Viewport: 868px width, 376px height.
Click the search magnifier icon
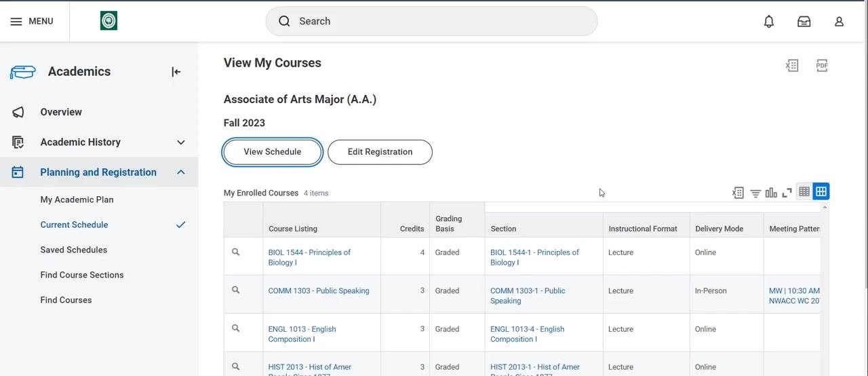[x=284, y=21]
